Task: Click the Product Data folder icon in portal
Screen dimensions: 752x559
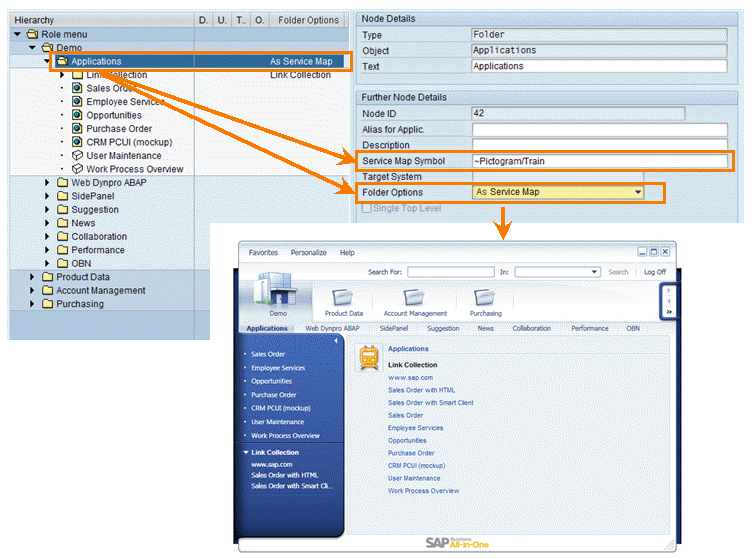Action: point(342,297)
